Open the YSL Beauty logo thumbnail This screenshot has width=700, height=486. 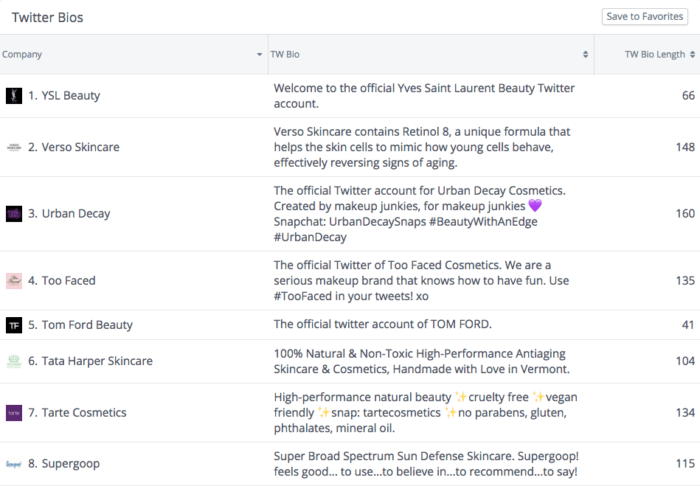pos(14,96)
